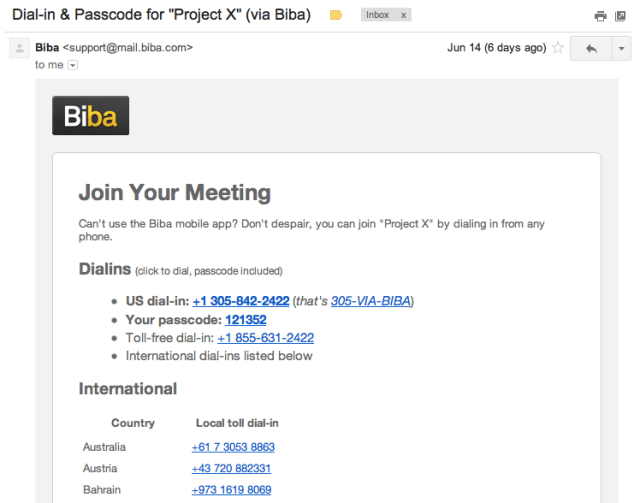Star this email from Biba
The width and height of the screenshot is (640, 503).
pyautogui.click(x=558, y=48)
